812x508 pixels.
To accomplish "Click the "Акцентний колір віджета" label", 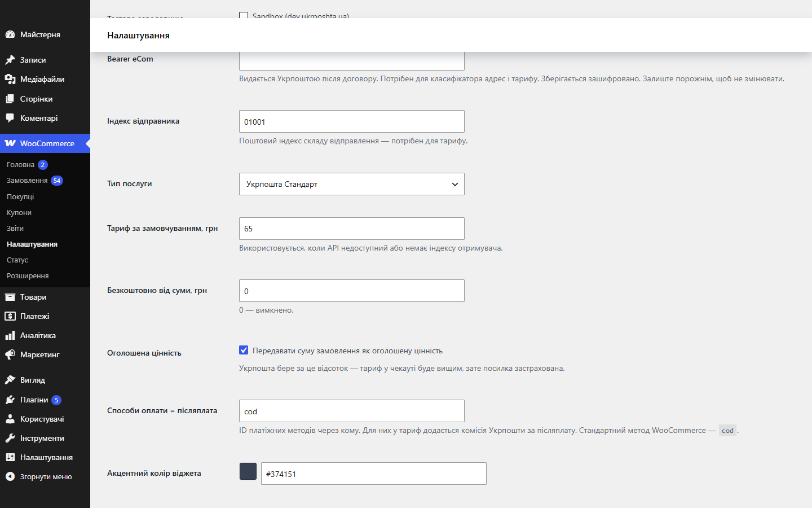I will click(154, 473).
